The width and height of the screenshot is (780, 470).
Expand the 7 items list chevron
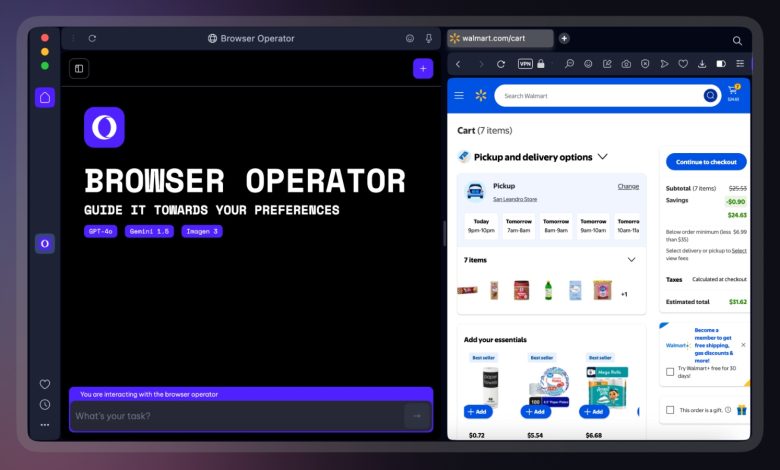(631, 260)
